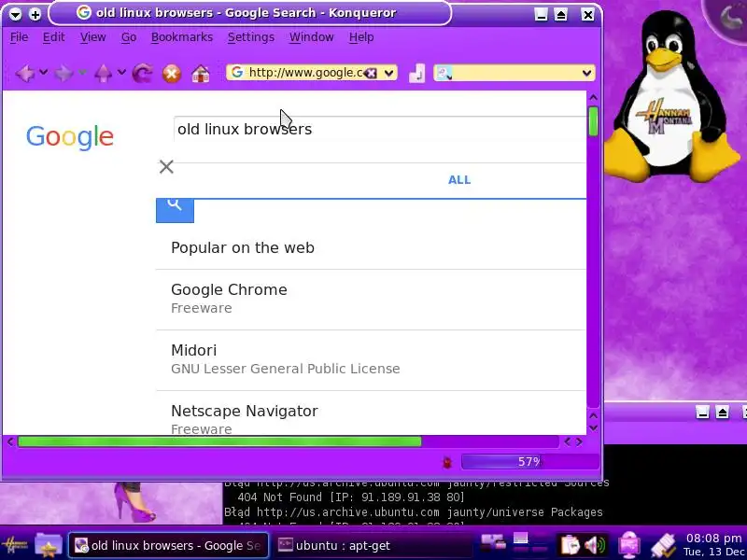Viewport: 747px width, 560px height.
Task: Click the search engine selector icon
Action: click(x=444, y=73)
